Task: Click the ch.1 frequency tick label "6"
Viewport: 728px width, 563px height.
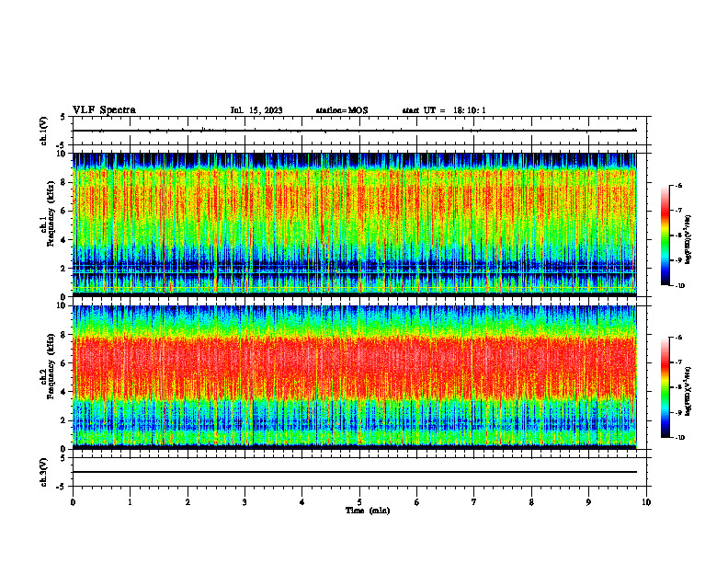Action: [64, 211]
